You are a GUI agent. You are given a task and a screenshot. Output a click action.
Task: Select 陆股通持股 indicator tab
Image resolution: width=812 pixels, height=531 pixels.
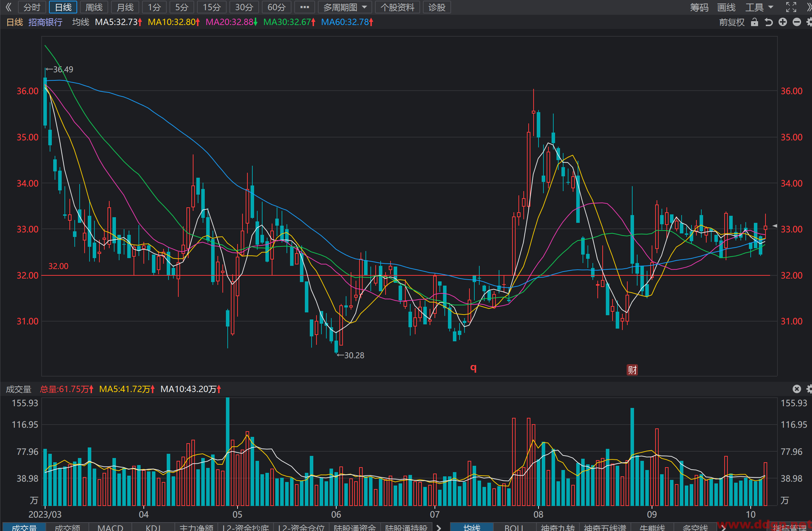click(406, 527)
